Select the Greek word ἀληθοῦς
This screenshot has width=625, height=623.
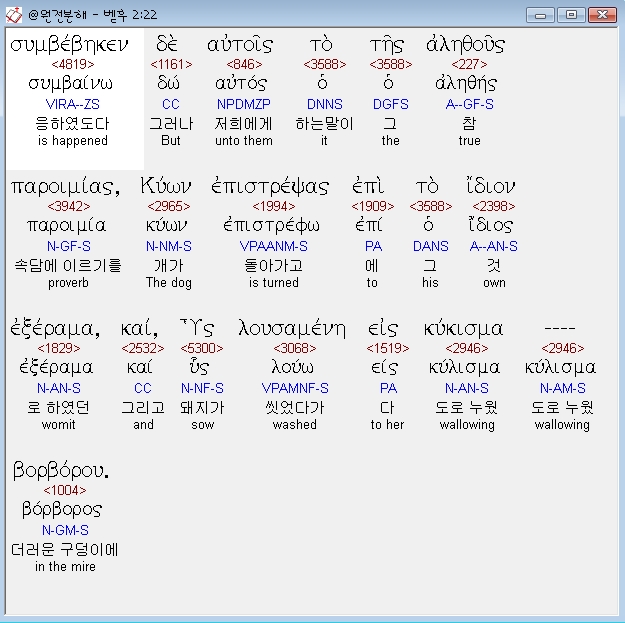[465, 45]
